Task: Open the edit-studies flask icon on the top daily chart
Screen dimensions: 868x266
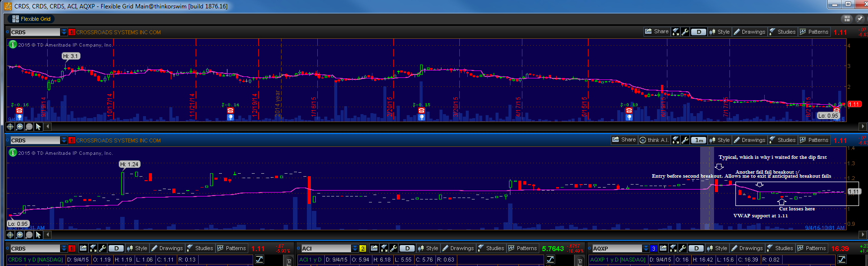Action: point(676,32)
